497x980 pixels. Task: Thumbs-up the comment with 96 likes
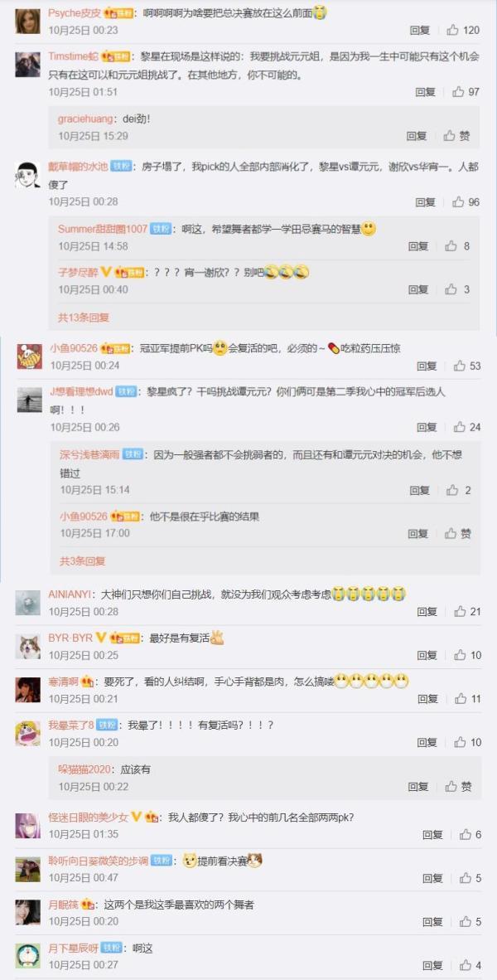coord(466,201)
